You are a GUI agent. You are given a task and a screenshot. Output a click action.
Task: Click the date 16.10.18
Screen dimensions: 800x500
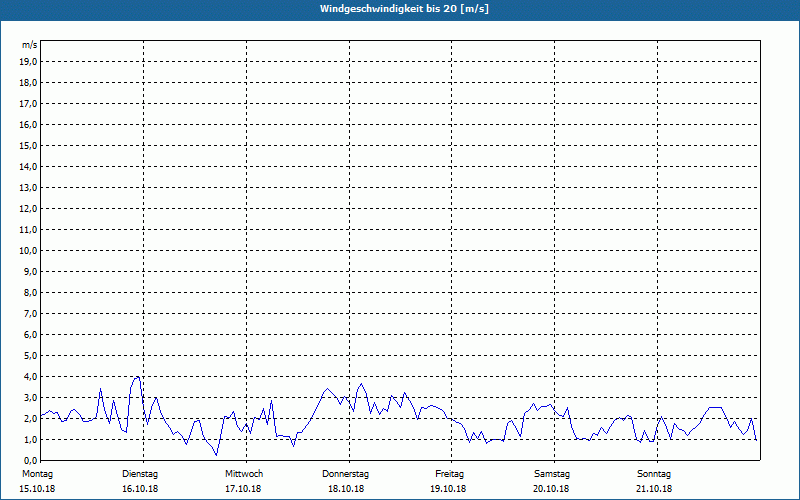click(x=140, y=489)
